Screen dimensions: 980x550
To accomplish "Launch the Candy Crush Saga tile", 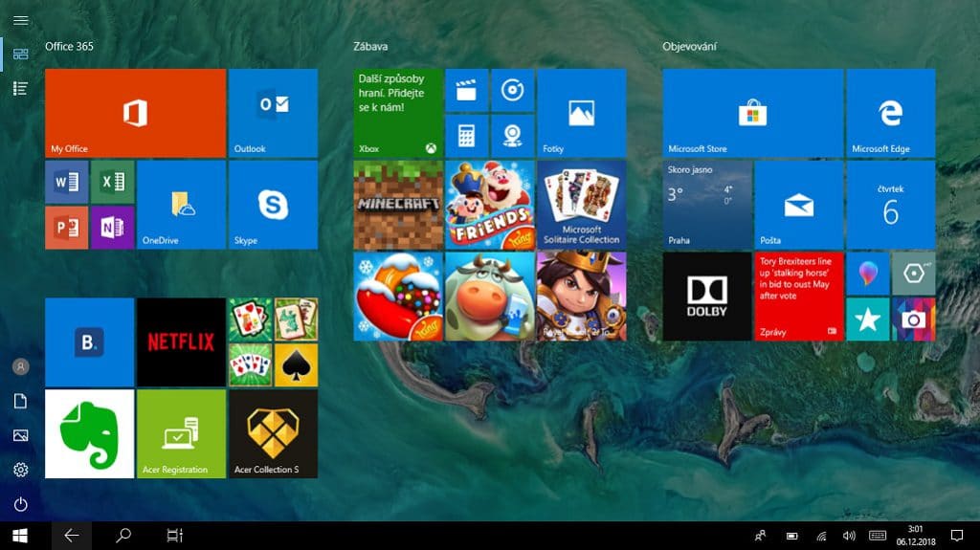I will pos(398,297).
